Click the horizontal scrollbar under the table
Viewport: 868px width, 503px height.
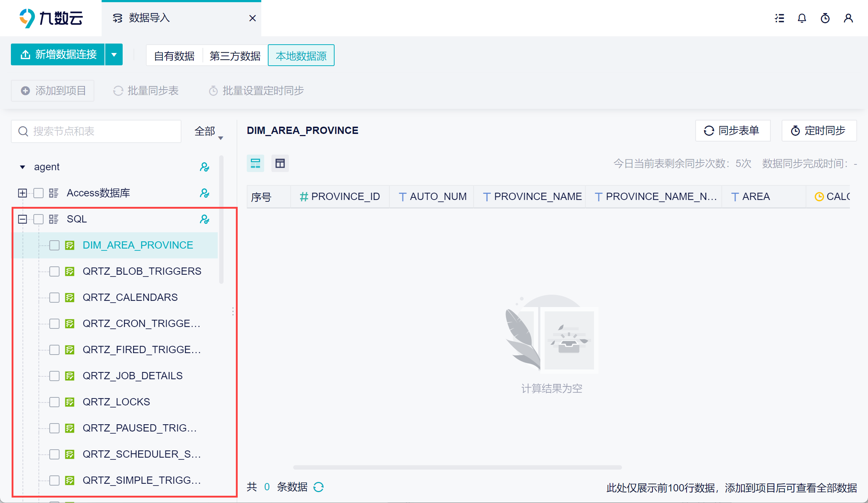tap(457, 467)
